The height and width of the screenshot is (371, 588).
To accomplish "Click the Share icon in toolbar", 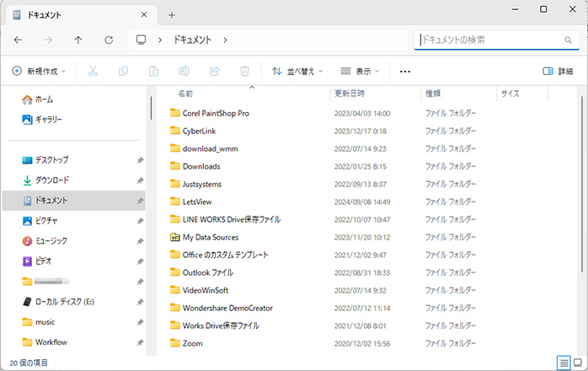I will [214, 71].
